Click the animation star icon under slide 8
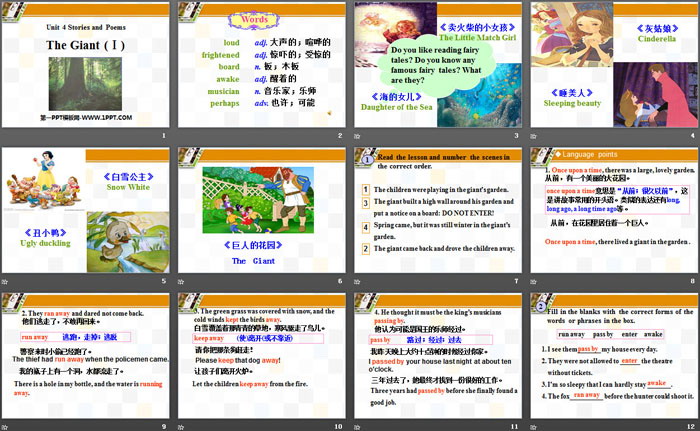Viewport: 700px width, 431px height. pyautogui.click(x=533, y=281)
